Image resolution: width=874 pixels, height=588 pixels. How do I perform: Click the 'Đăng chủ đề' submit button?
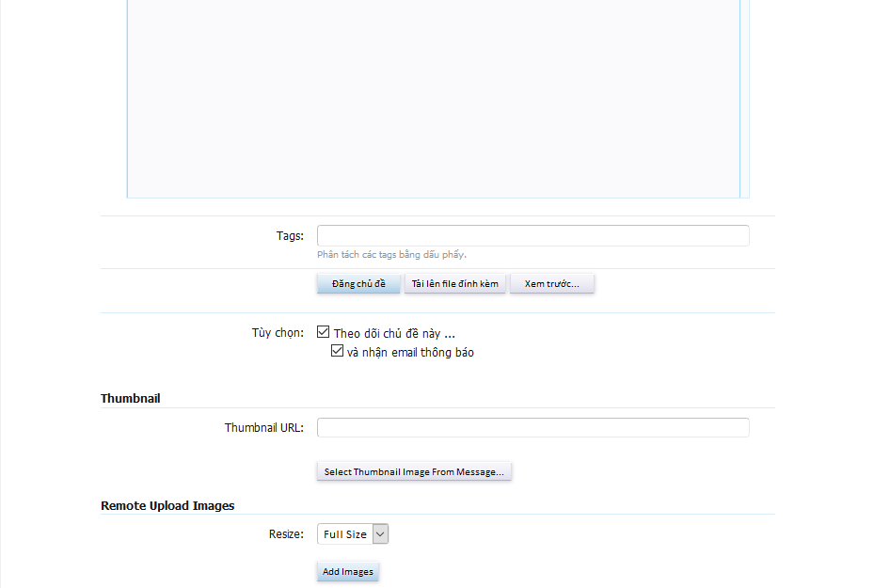(x=358, y=284)
